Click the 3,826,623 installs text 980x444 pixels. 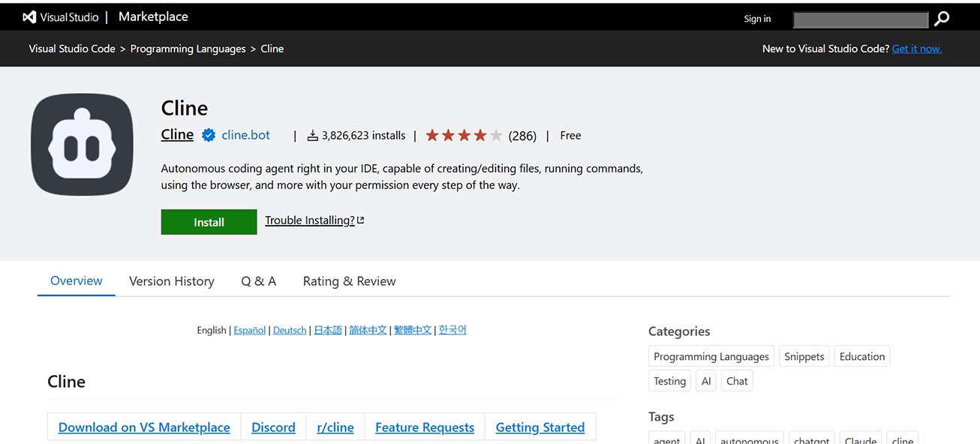coord(363,136)
